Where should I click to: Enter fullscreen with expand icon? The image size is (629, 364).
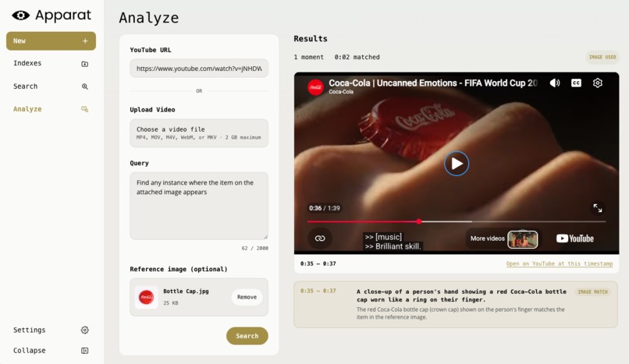(x=598, y=208)
